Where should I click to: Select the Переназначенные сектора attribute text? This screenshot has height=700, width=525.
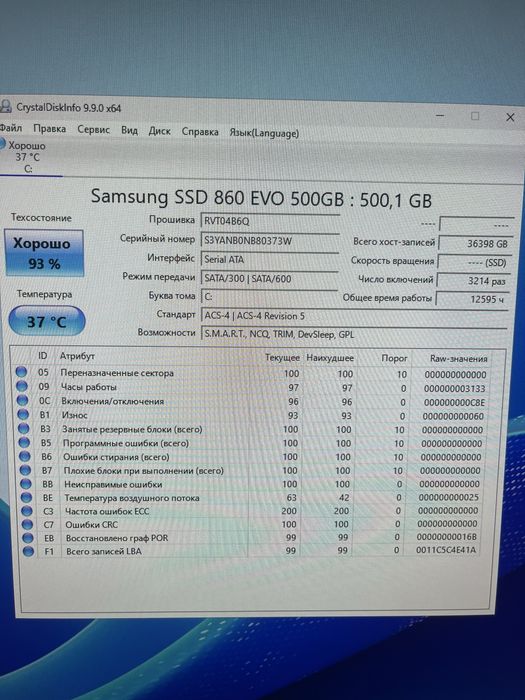(117, 373)
